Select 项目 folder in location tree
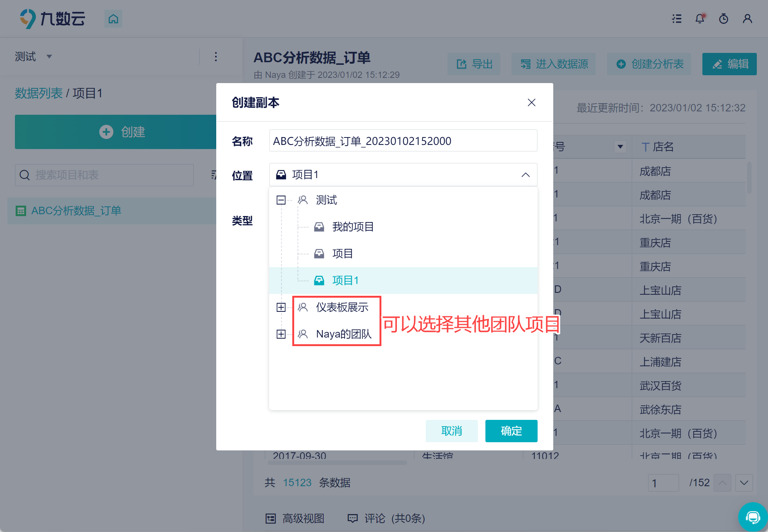Screen dimensions: 768x532 tap(342, 254)
